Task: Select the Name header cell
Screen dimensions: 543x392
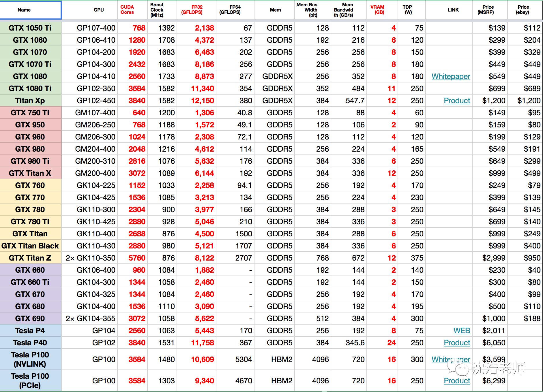Action: click(x=31, y=10)
